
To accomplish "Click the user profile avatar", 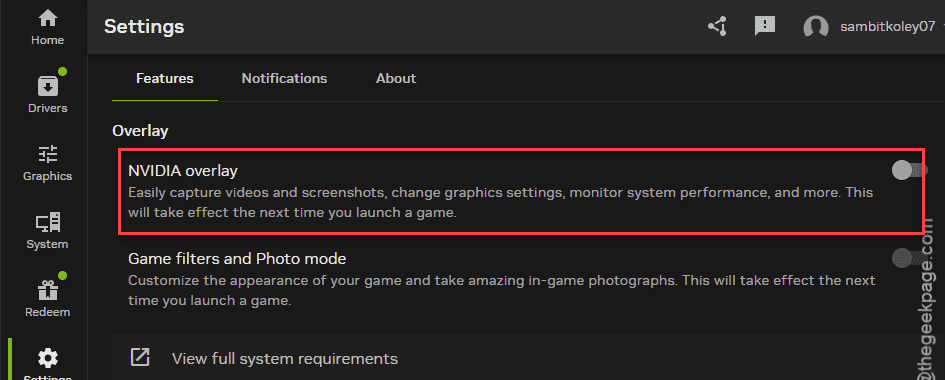I will pyautogui.click(x=816, y=27).
